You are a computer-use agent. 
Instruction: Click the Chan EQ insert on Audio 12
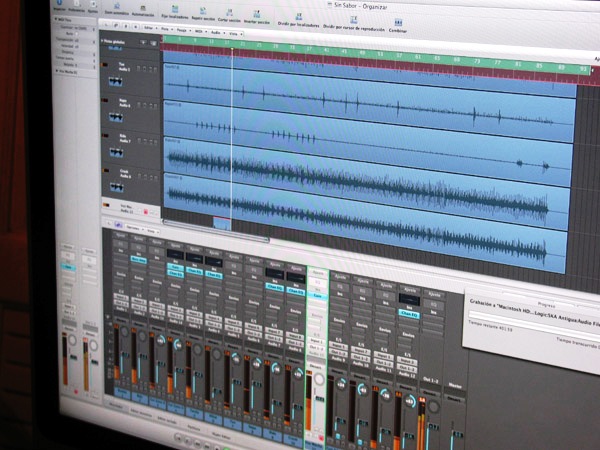[x=409, y=314]
